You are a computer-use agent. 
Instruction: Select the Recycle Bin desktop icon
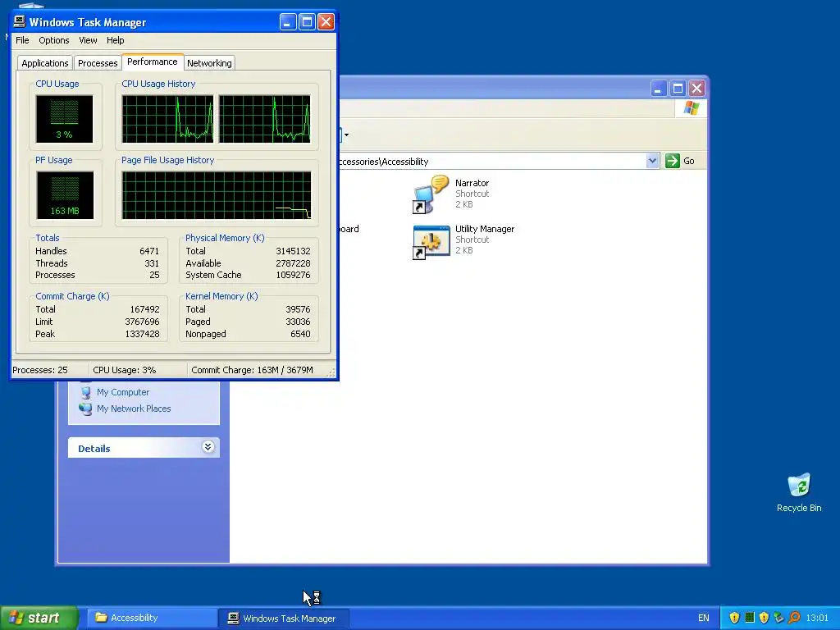coord(799,486)
